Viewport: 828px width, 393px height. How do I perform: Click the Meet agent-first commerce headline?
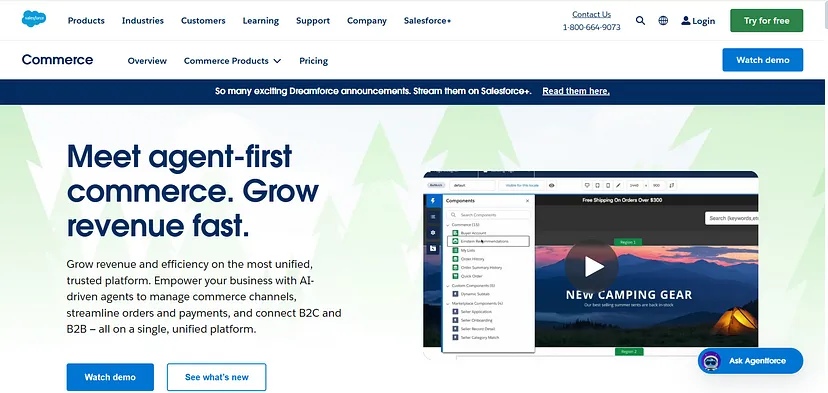[193, 191]
